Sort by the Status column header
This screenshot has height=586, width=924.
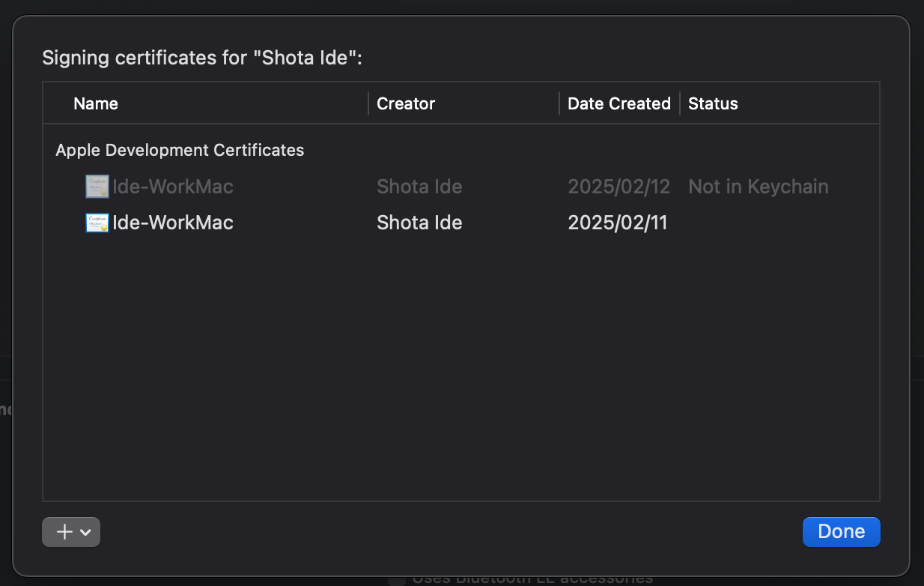click(713, 103)
